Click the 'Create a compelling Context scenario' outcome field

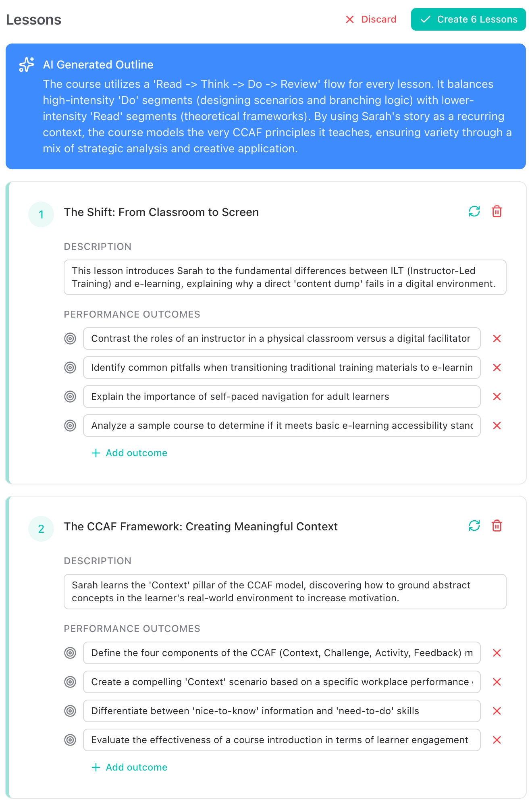tap(281, 682)
